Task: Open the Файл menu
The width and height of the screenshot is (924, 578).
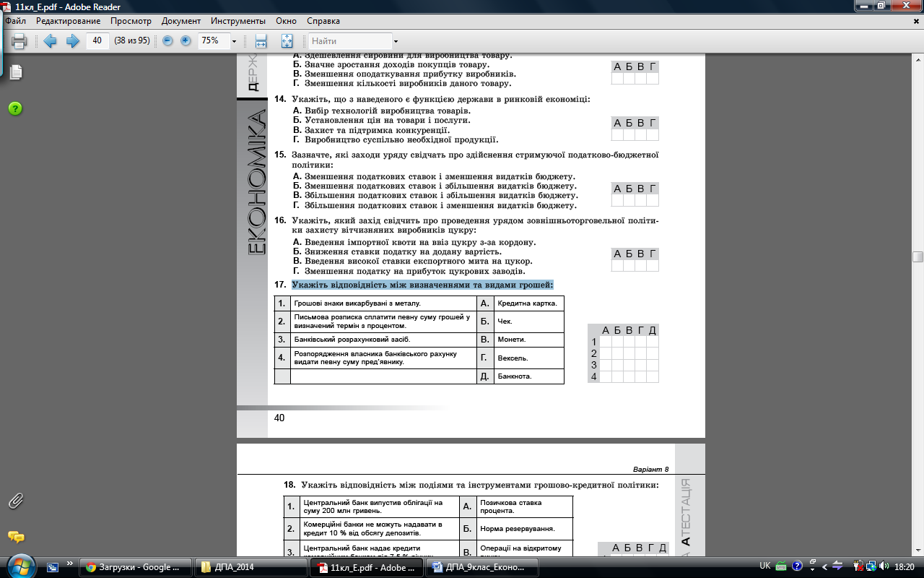Action: pos(15,21)
